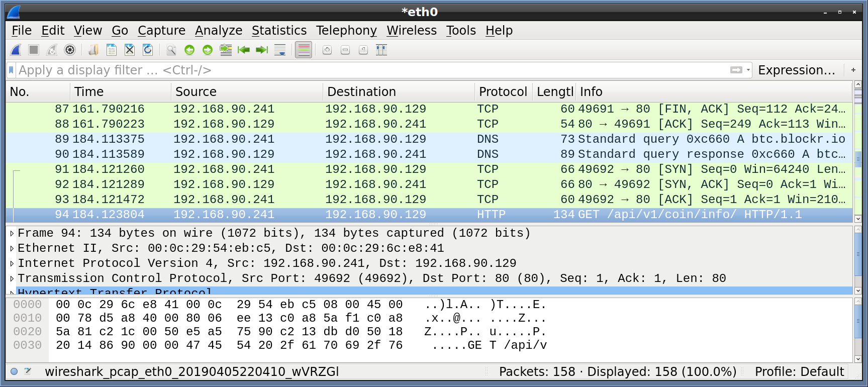
Task: Go to specified packet icon
Action: (x=226, y=50)
